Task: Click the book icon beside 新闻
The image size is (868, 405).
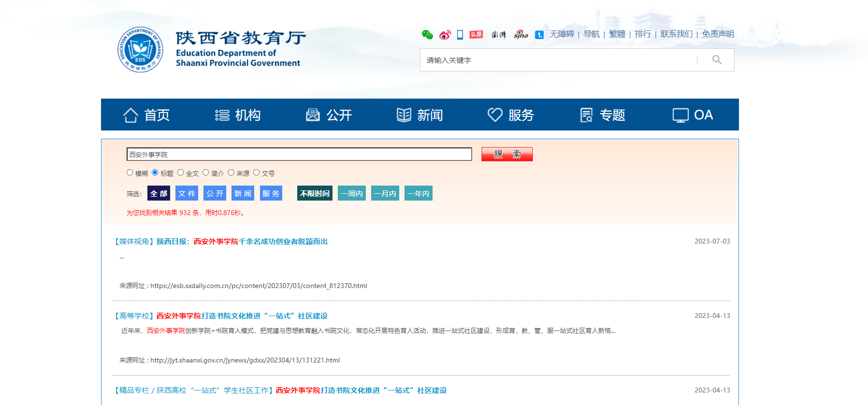Action: tap(404, 115)
